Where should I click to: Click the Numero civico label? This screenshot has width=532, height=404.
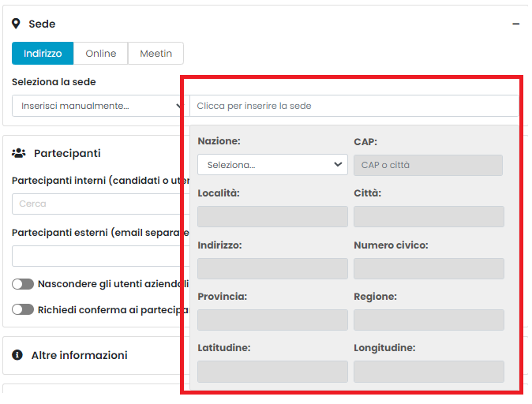[391, 245]
